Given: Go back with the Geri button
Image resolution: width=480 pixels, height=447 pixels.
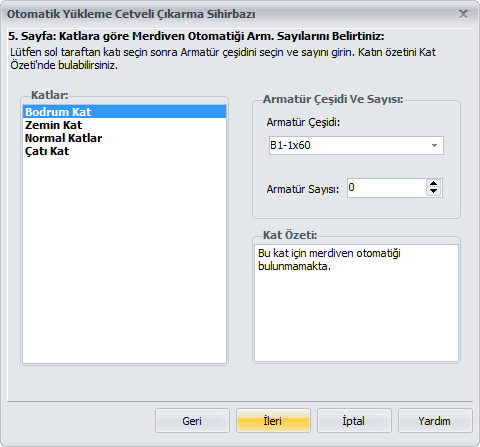Looking at the screenshot, I should tap(192, 421).
